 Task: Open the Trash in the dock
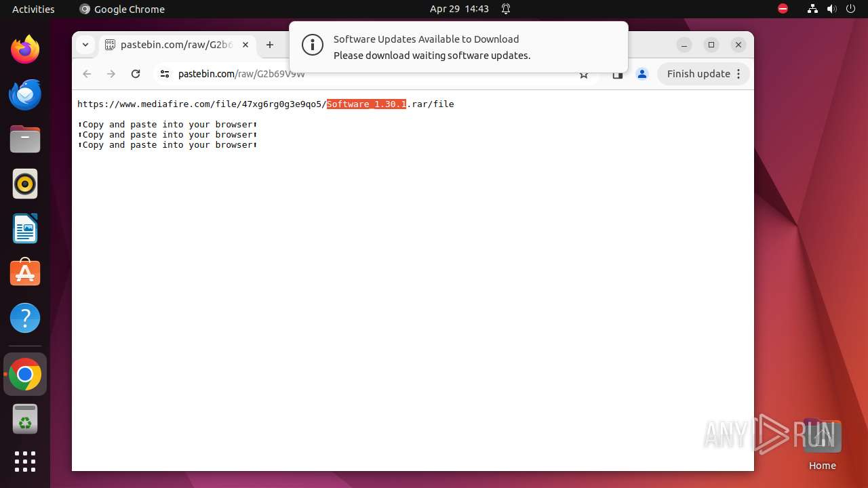coord(25,419)
